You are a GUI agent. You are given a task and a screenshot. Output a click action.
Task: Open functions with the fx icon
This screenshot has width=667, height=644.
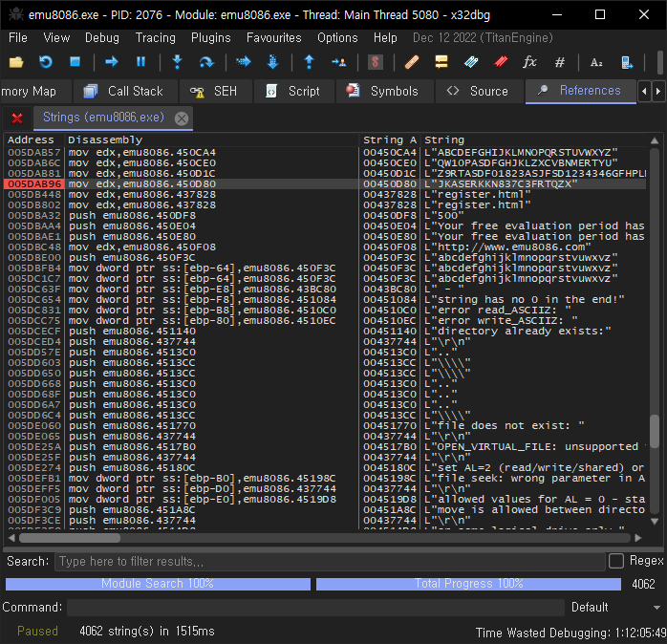click(529, 62)
